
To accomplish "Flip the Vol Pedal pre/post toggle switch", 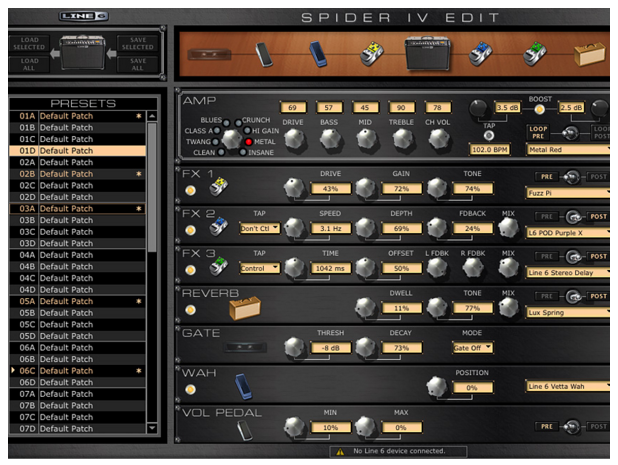I will tap(572, 426).
